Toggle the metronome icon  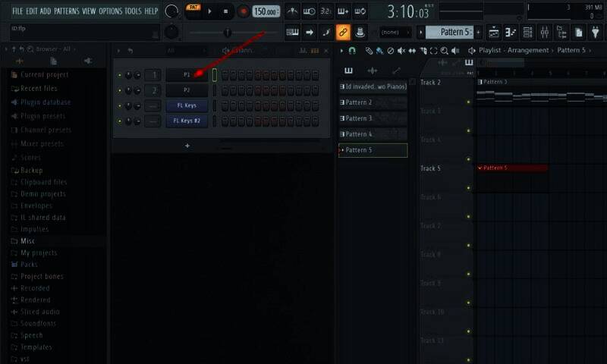292,11
